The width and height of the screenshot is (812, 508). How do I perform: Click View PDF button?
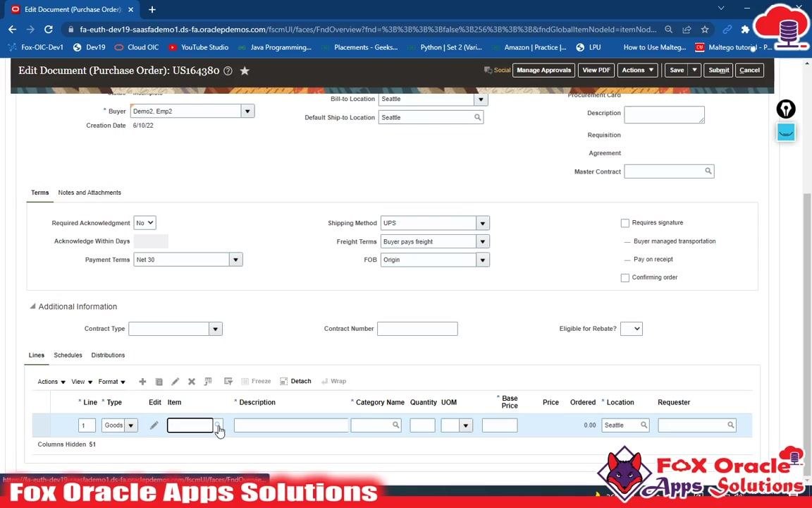(596, 70)
